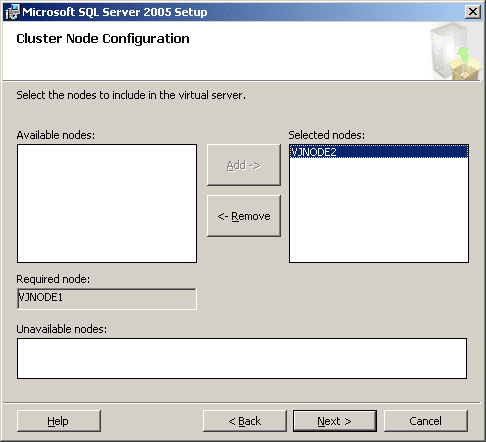This screenshot has height=442, width=486.
Task: Go Back to the previous setup page
Action: [x=245, y=421]
